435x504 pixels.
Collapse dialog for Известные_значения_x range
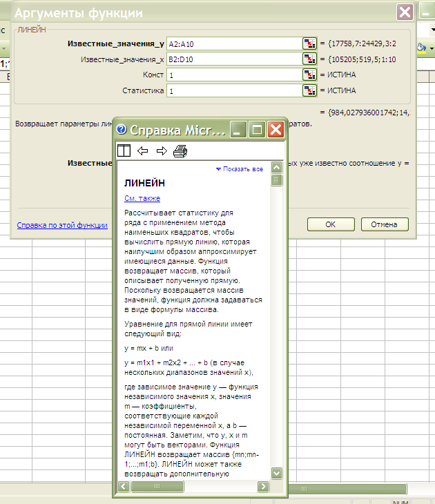pyautogui.click(x=309, y=59)
